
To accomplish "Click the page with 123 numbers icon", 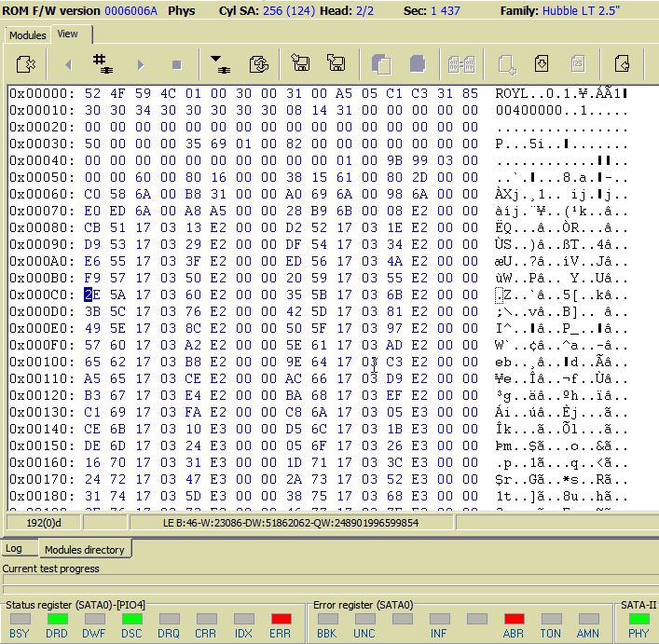I will click(578, 64).
